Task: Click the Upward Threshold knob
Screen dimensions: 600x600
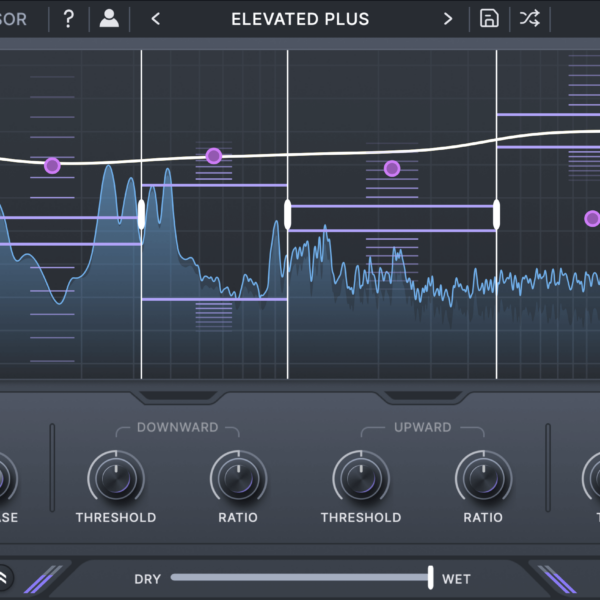Action: [x=361, y=477]
